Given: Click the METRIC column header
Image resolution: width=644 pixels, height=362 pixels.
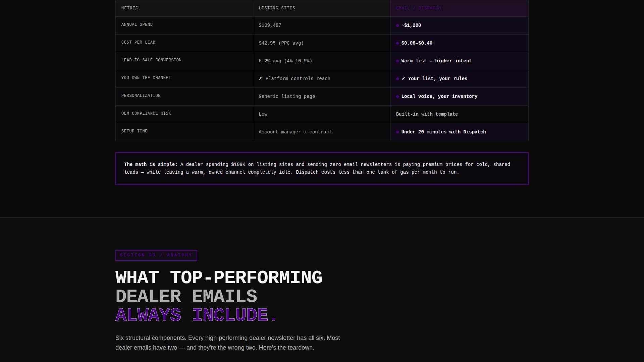Looking at the screenshot, I should click(x=129, y=8).
